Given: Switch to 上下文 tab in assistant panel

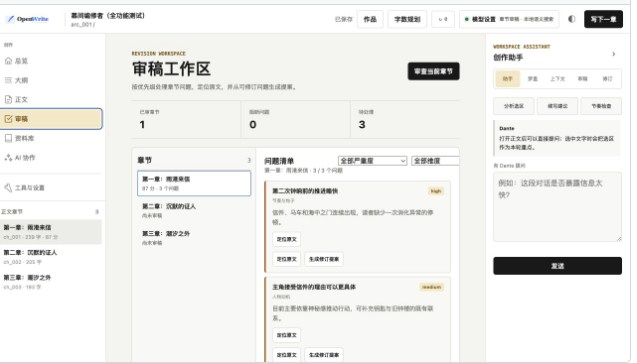Looking at the screenshot, I should tap(557, 79).
